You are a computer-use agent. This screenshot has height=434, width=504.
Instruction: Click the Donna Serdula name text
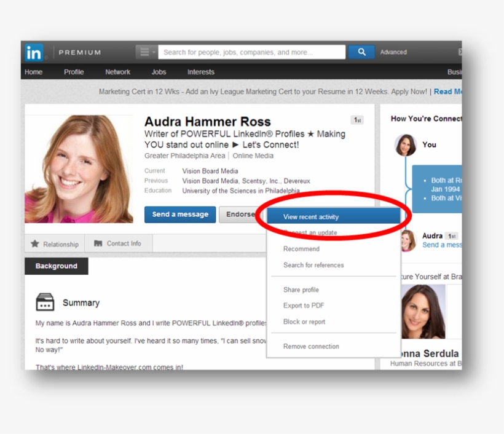[x=430, y=353]
